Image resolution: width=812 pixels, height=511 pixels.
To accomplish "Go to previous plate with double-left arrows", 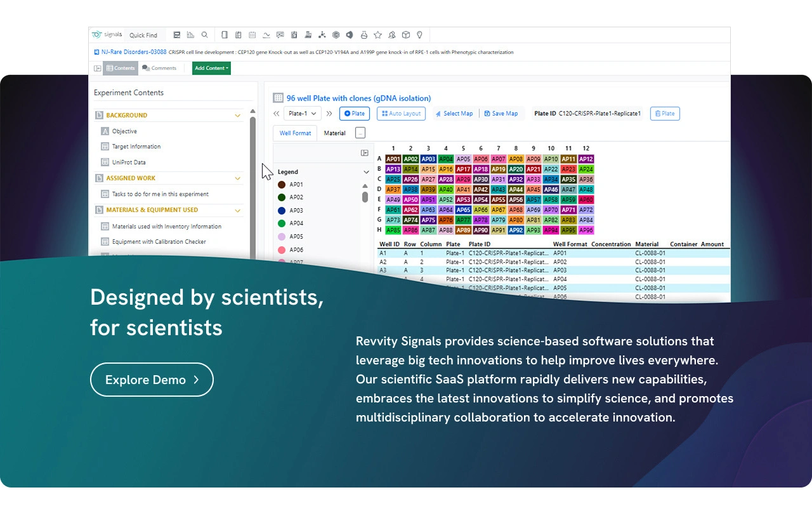I will coord(277,114).
